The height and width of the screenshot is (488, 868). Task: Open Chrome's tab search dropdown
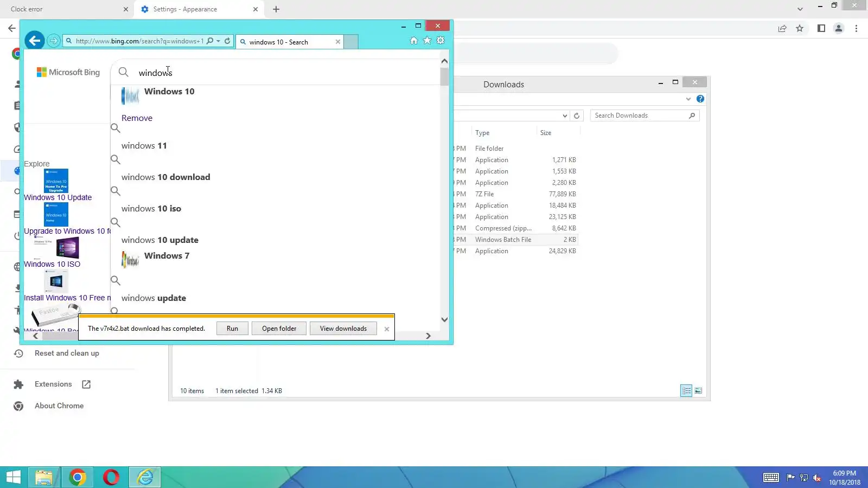pyautogui.click(x=800, y=9)
